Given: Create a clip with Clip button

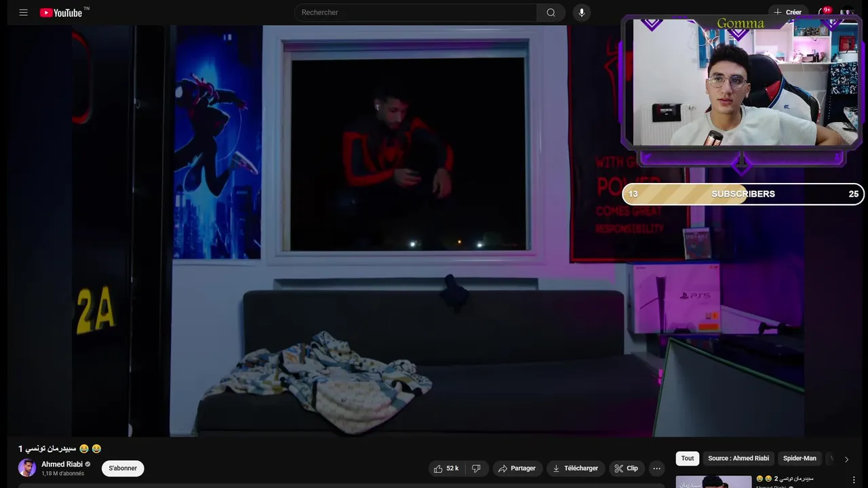Looking at the screenshot, I should click(627, 468).
